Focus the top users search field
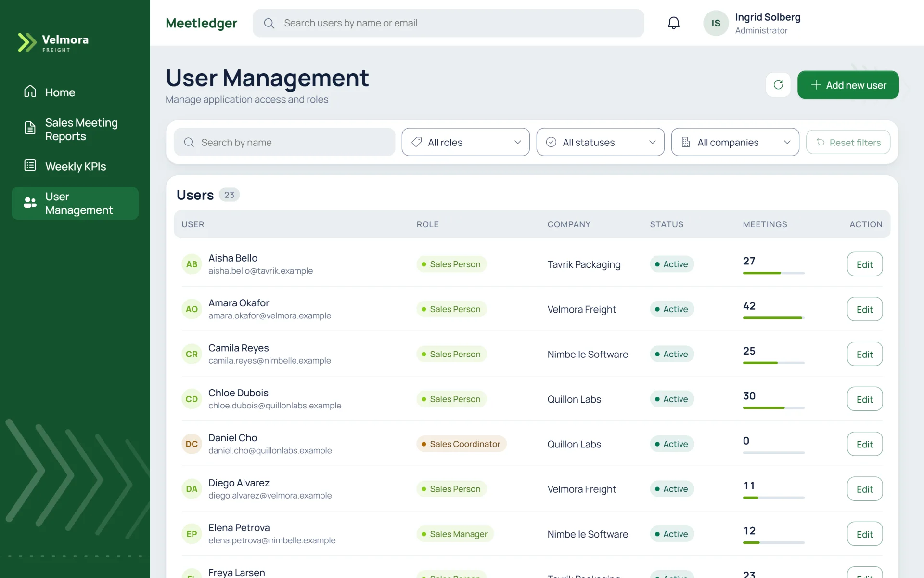The height and width of the screenshot is (578, 924). pyautogui.click(x=448, y=23)
